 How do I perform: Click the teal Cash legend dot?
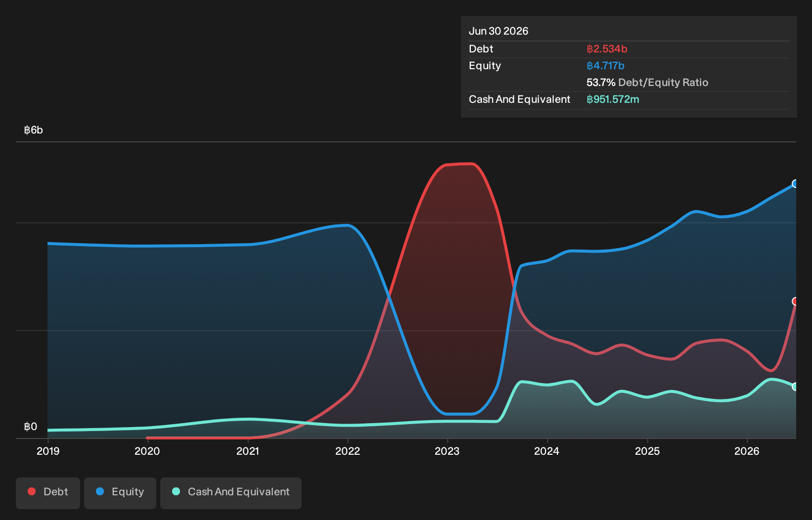click(x=176, y=491)
